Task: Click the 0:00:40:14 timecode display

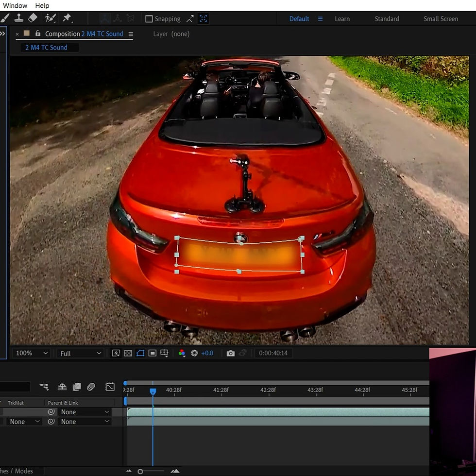Action: pos(273,353)
